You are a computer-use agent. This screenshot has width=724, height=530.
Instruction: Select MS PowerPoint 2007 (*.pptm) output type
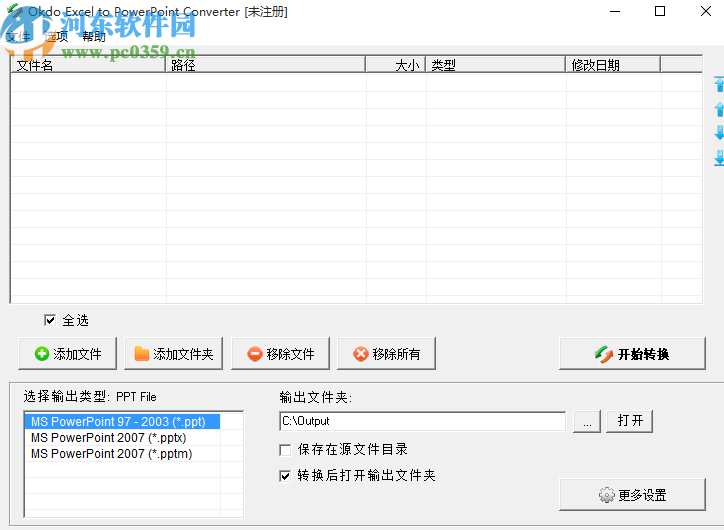[122, 454]
